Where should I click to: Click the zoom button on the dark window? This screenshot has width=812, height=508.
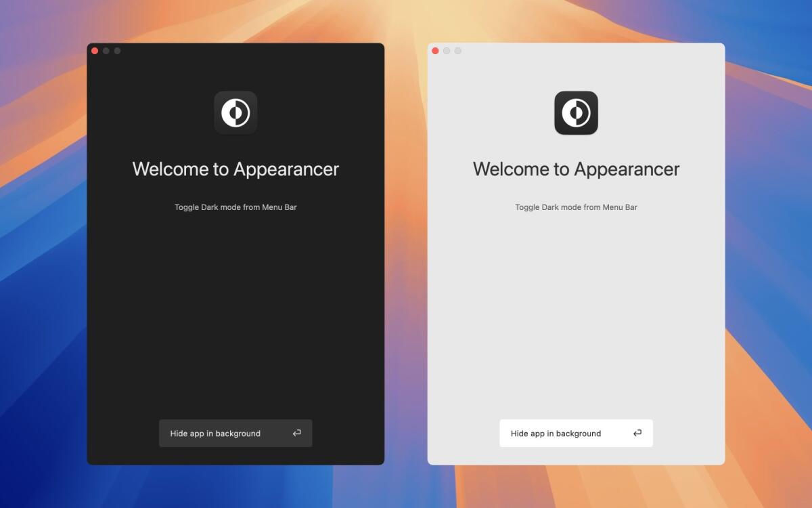point(116,50)
